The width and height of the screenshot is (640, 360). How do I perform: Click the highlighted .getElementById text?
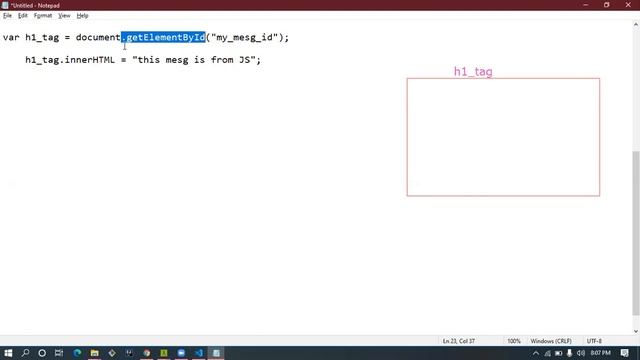point(163,37)
